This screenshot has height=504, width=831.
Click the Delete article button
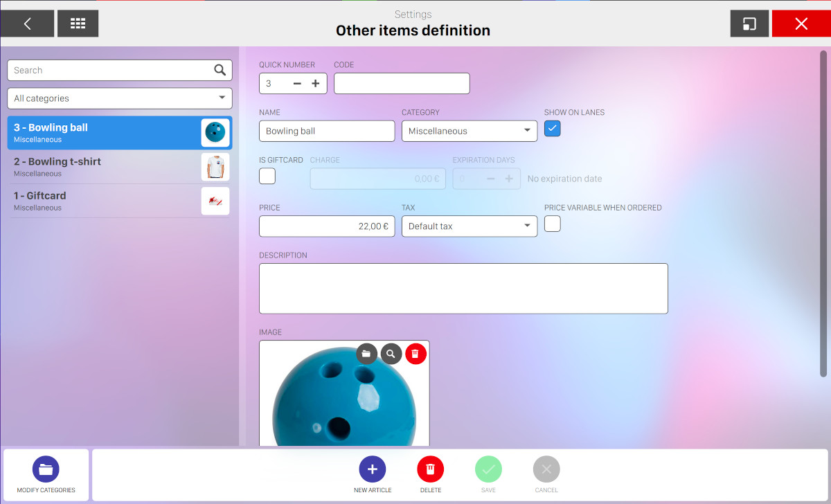pyautogui.click(x=430, y=469)
